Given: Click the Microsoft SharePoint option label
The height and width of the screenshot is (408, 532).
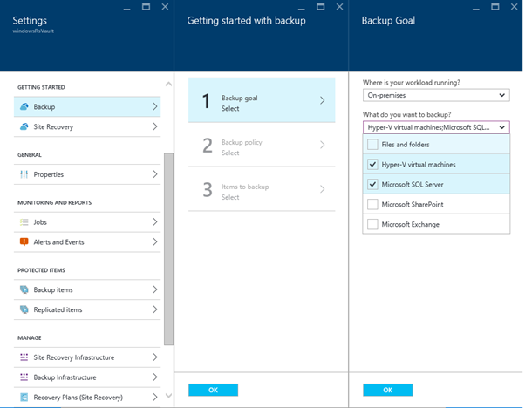Looking at the screenshot, I should pos(413,205).
